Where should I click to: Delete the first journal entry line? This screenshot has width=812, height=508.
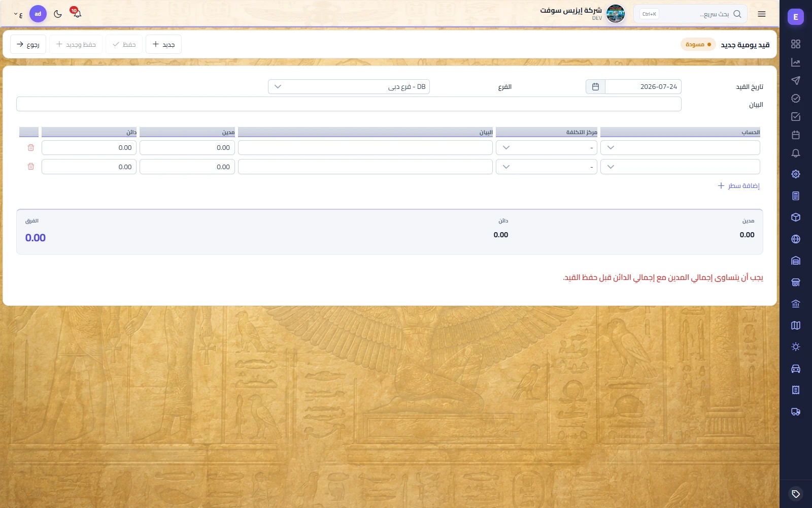click(x=30, y=147)
